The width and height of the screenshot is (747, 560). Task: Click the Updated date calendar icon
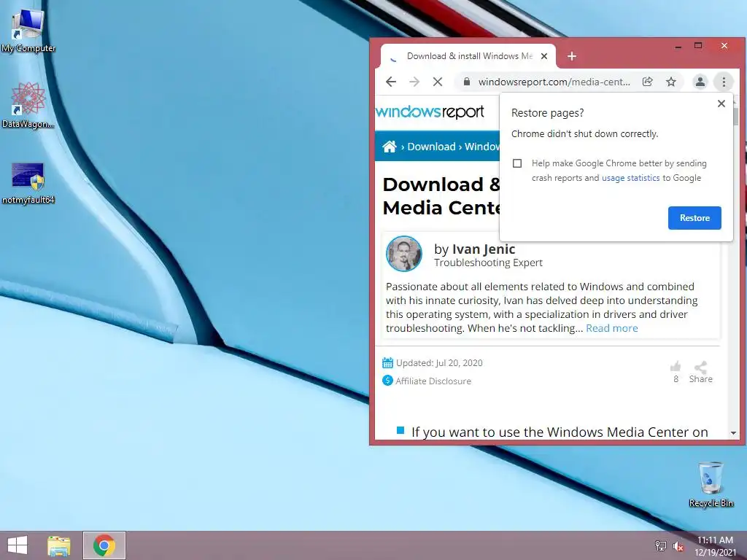pyautogui.click(x=387, y=363)
